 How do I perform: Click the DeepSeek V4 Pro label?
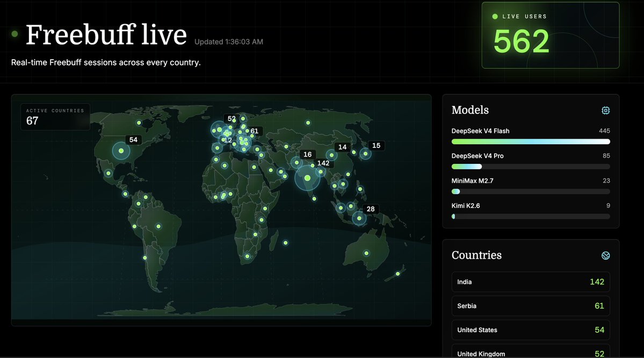477,156
